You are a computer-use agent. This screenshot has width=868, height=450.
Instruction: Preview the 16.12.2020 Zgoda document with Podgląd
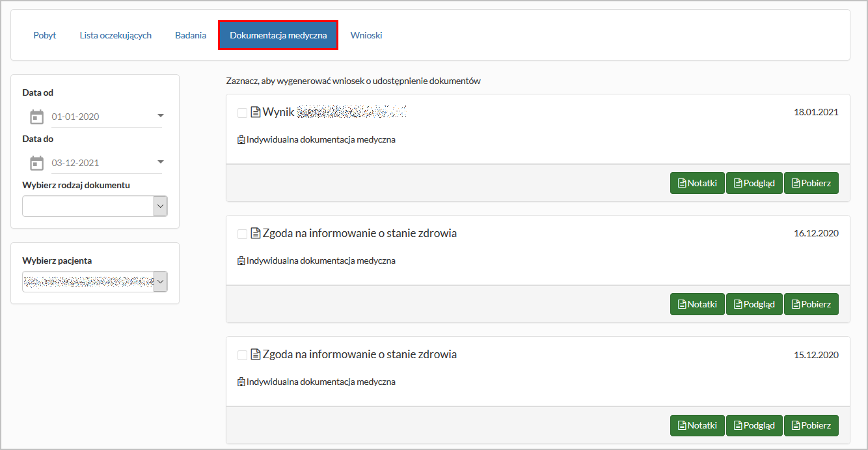(754, 304)
